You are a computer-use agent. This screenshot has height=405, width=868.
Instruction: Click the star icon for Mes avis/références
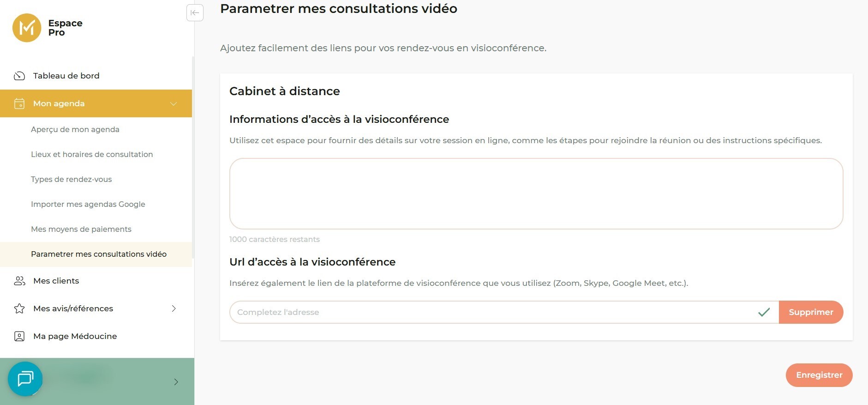[x=19, y=308]
